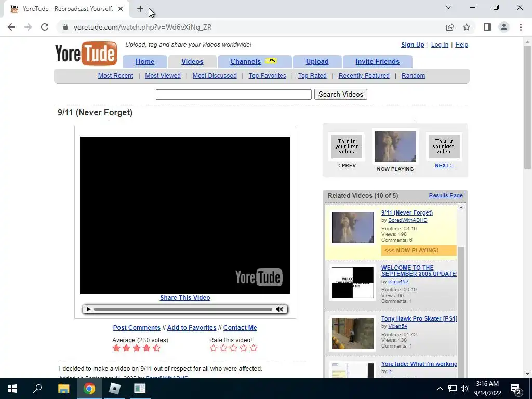The image size is (532, 399).
Task: Click the related videos scroll-up arrow
Action: point(461,207)
